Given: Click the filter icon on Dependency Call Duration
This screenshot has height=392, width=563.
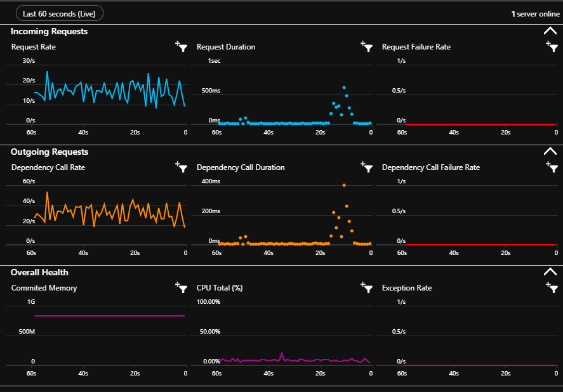Looking at the screenshot, I should point(367,167).
